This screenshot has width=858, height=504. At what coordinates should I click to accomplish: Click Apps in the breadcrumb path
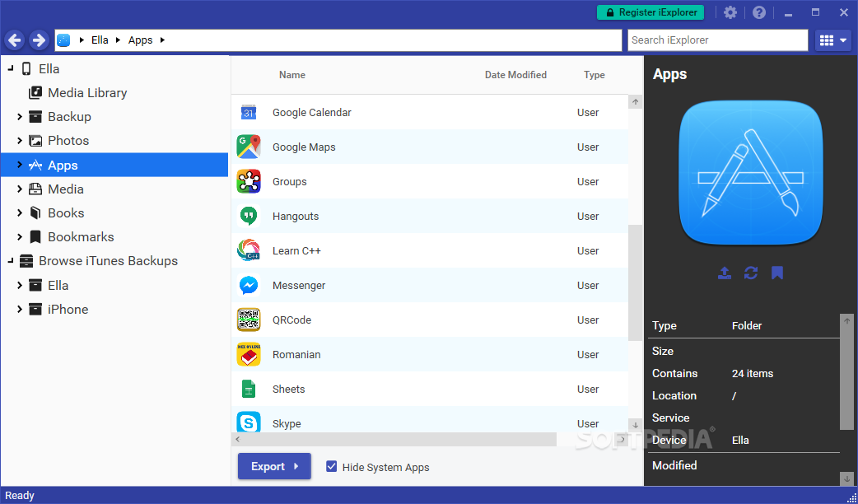(140, 40)
